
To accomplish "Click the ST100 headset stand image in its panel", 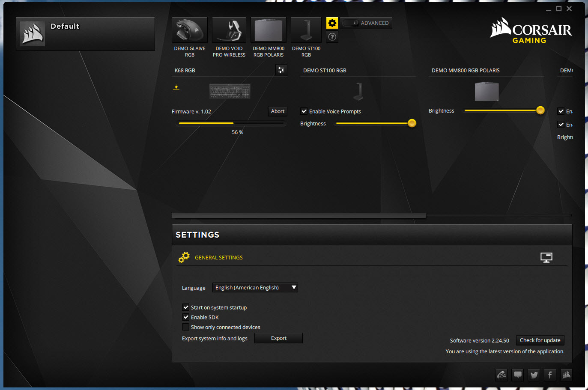I will [358, 92].
